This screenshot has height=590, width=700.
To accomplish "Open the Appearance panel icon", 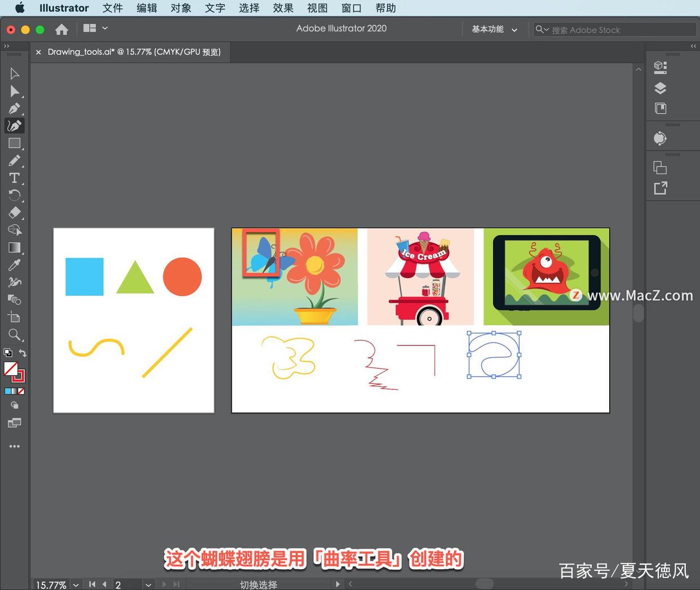I will [x=661, y=139].
